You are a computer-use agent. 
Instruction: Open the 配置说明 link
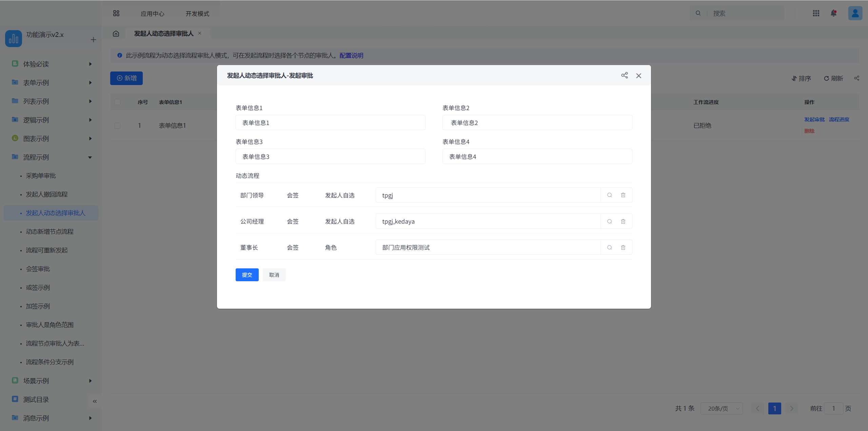(x=351, y=56)
